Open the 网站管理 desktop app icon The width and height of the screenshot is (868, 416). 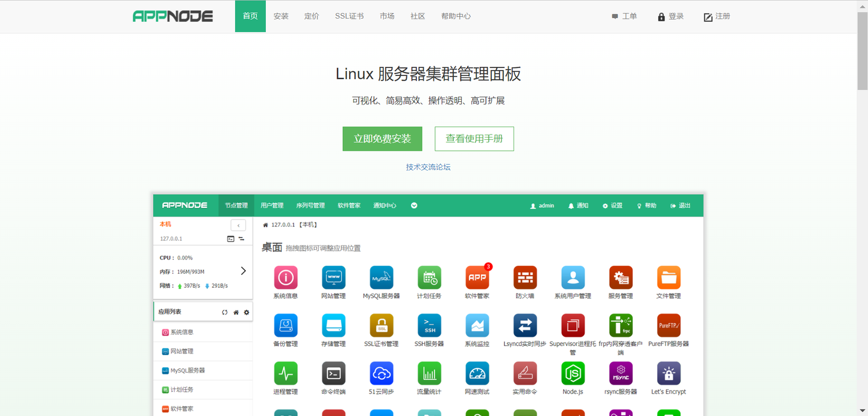pos(333,278)
